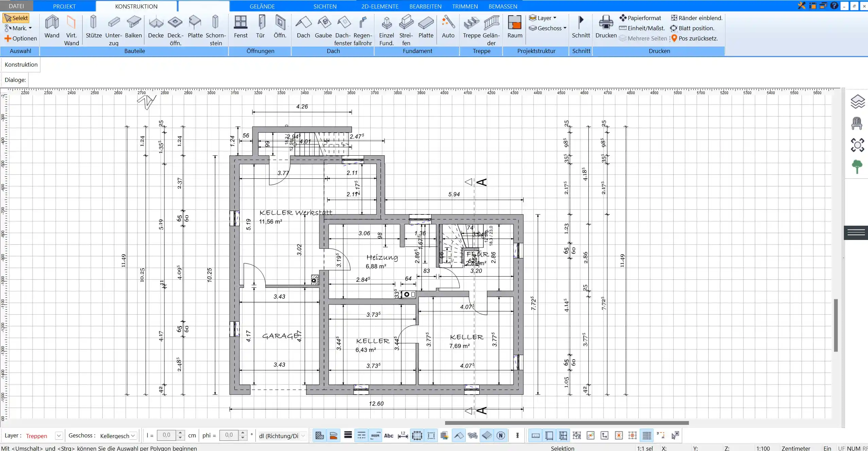Open the tree plants panel
The width and height of the screenshot is (868, 451).
tap(857, 167)
